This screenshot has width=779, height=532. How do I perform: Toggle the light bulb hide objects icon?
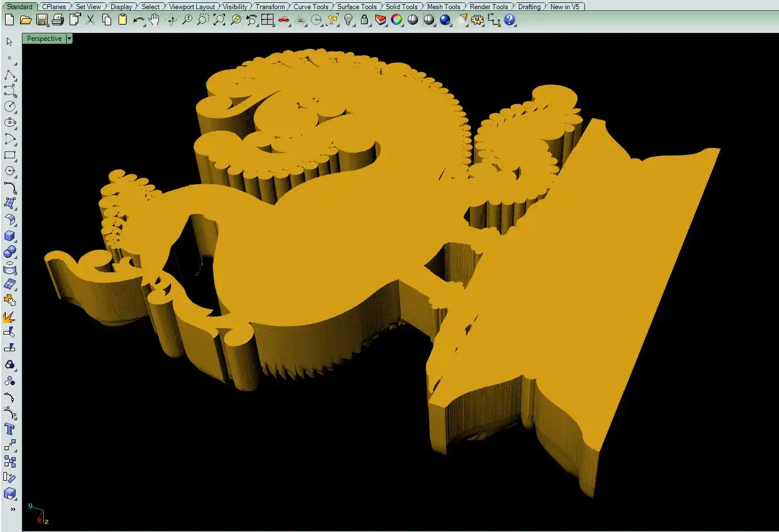(348, 20)
